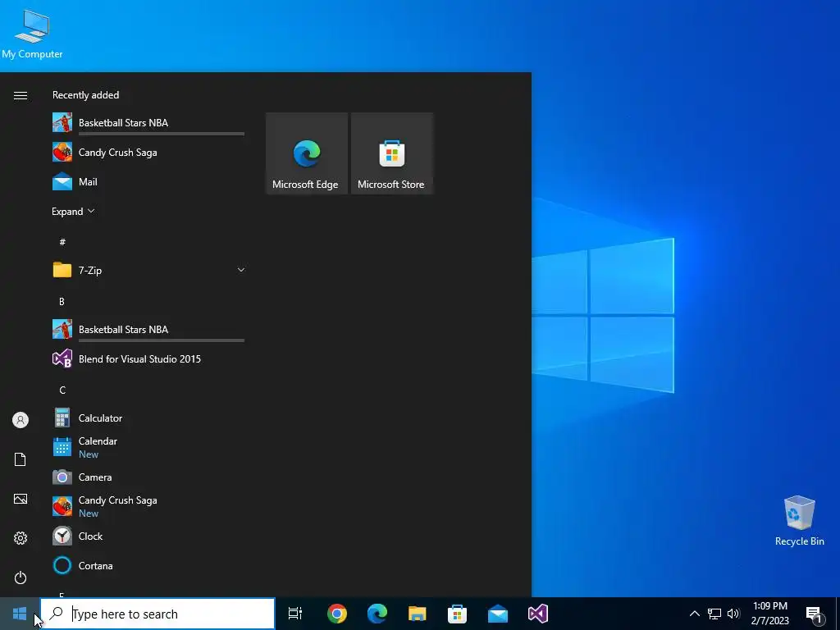Image resolution: width=840 pixels, height=630 pixels.
Task: Open the Documents icon in Start sidebar
Action: [x=21, y=459]
